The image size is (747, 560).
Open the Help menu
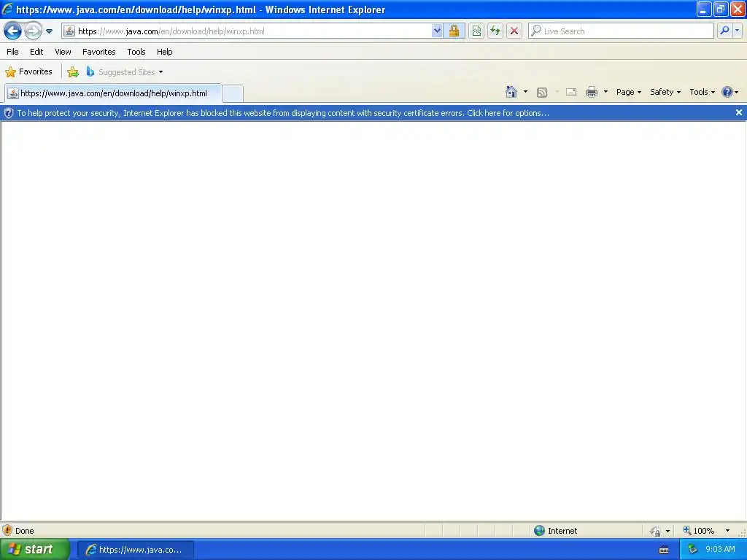click(164, 52)
